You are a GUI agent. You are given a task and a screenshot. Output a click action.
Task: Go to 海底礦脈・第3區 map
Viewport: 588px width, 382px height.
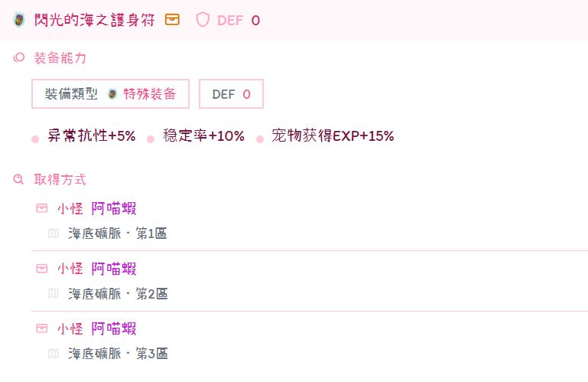click(118, 353)
